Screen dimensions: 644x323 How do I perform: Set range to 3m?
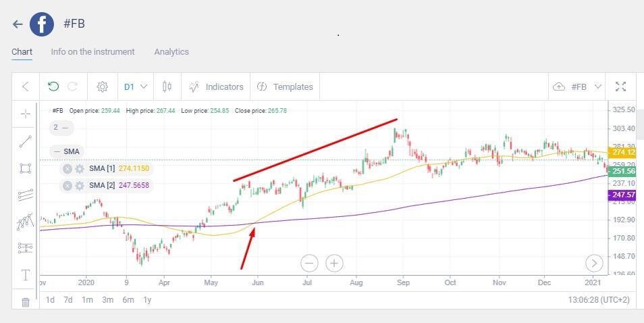107,300
